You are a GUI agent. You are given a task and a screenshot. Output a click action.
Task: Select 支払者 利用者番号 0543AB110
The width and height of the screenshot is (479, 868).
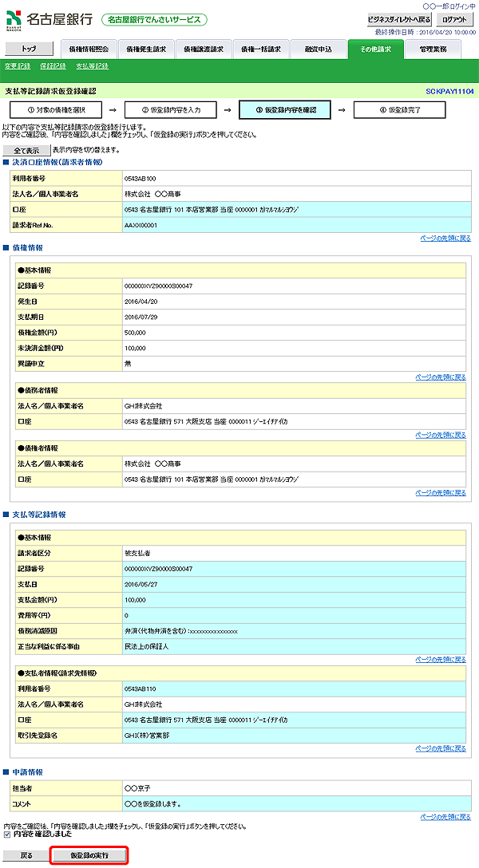click(140, 688)
